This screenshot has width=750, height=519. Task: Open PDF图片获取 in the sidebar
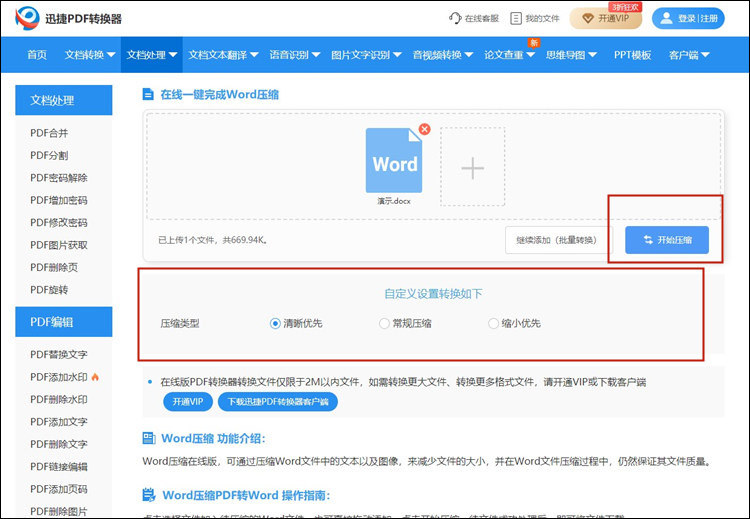[x=59, y=245]
